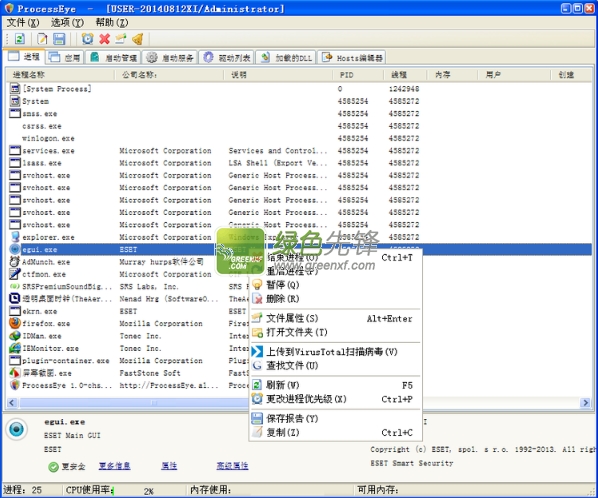This screenshot has height=498, width=598.
Task: Click the transparent desktop clock process icon
Action: point(15,299)
